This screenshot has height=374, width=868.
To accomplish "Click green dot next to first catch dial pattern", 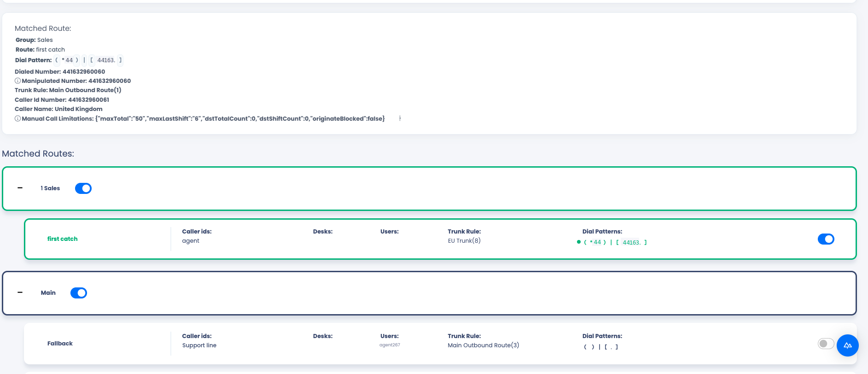I will point(579,242).
